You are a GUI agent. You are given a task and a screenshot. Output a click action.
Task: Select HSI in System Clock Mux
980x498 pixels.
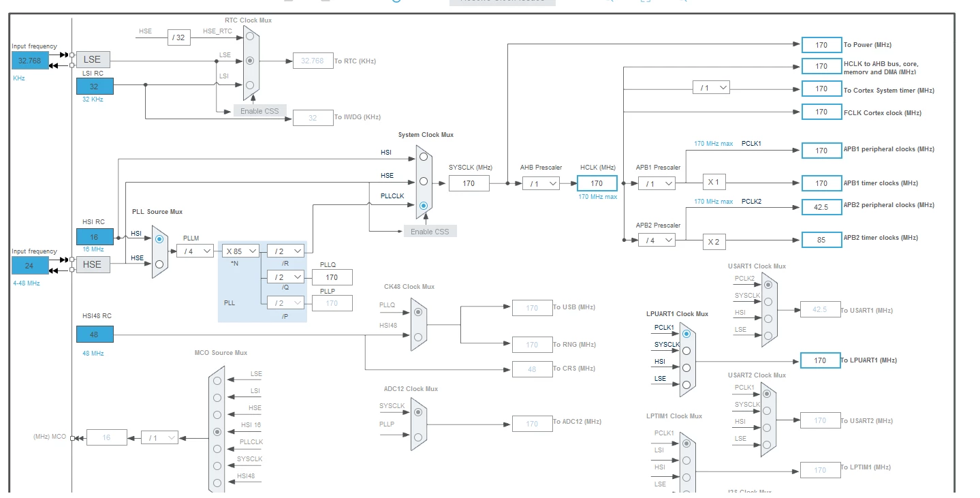pos(424,157)
